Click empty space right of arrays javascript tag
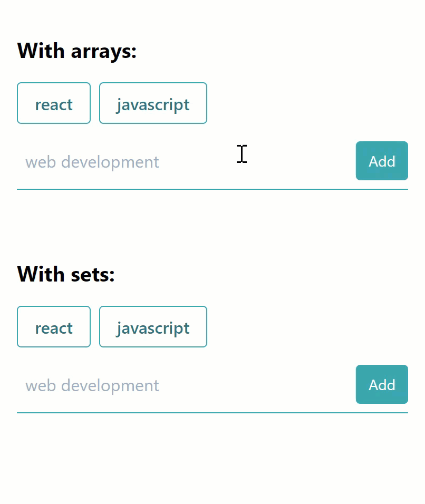This screenshot has height=504, width=425. click(x=307, y=103)
